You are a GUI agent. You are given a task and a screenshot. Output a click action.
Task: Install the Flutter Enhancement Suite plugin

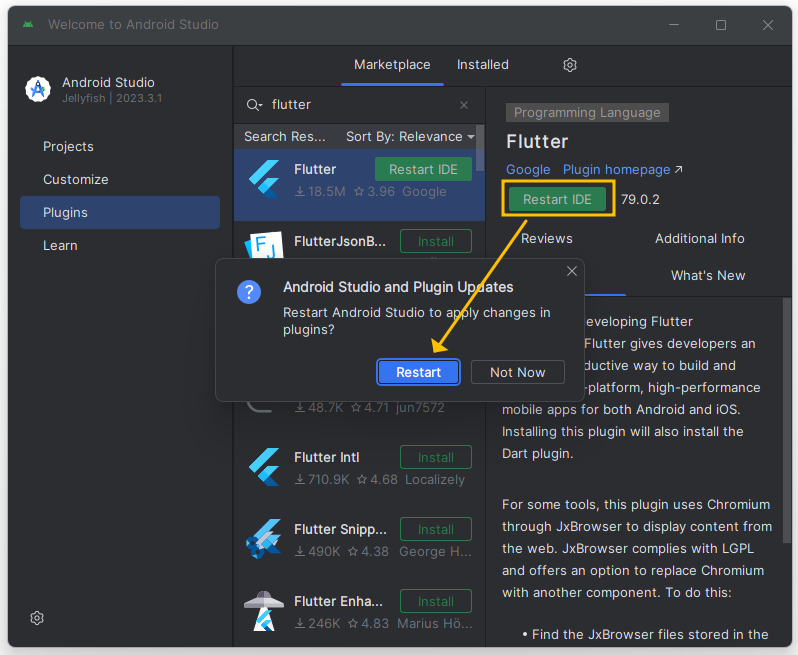436,601
